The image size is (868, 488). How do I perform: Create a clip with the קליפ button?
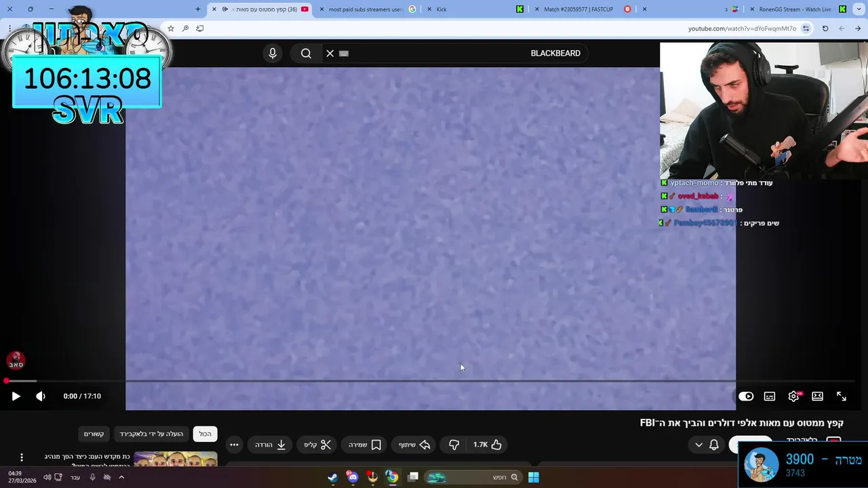coord(317,445)
